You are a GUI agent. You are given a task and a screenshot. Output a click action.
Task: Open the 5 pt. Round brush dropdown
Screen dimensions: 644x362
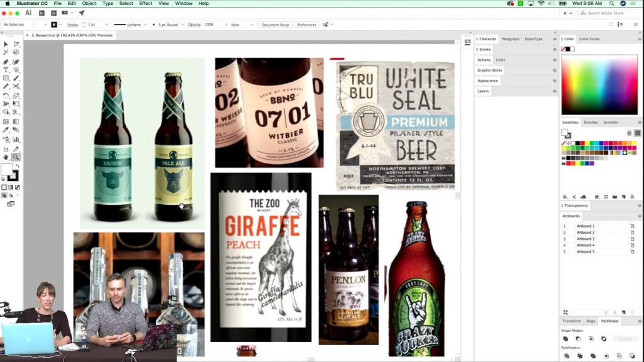coord(182,25)
